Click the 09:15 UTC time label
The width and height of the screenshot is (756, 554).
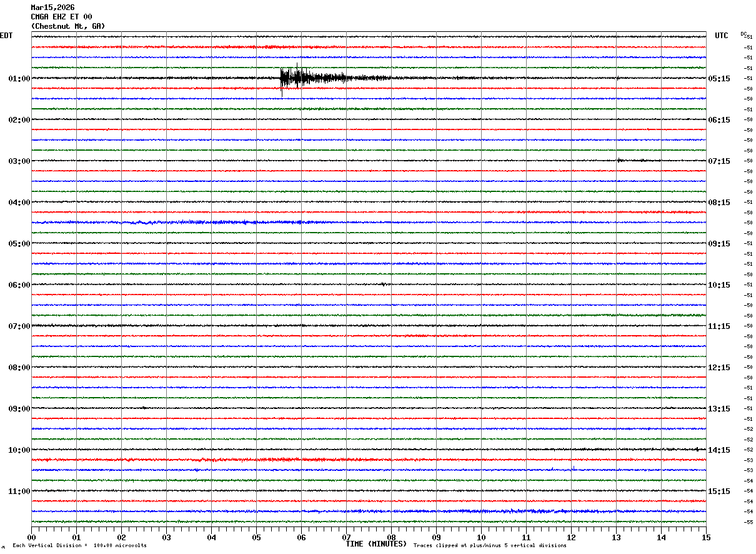[x=719, y=244]
